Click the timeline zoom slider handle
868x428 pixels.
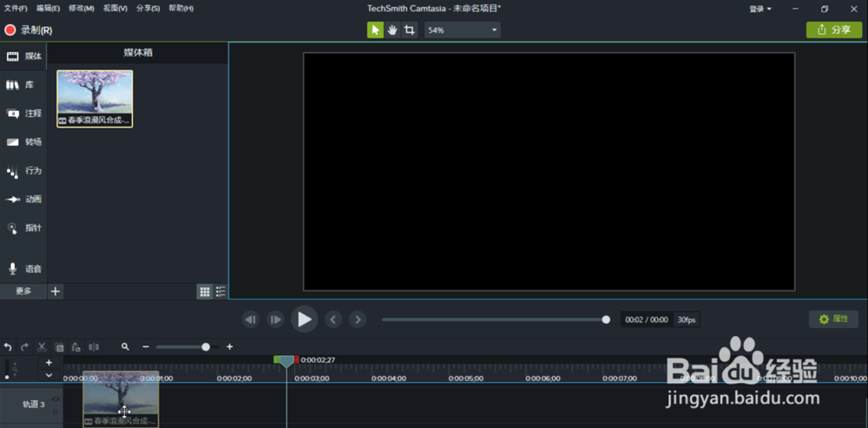206,346
